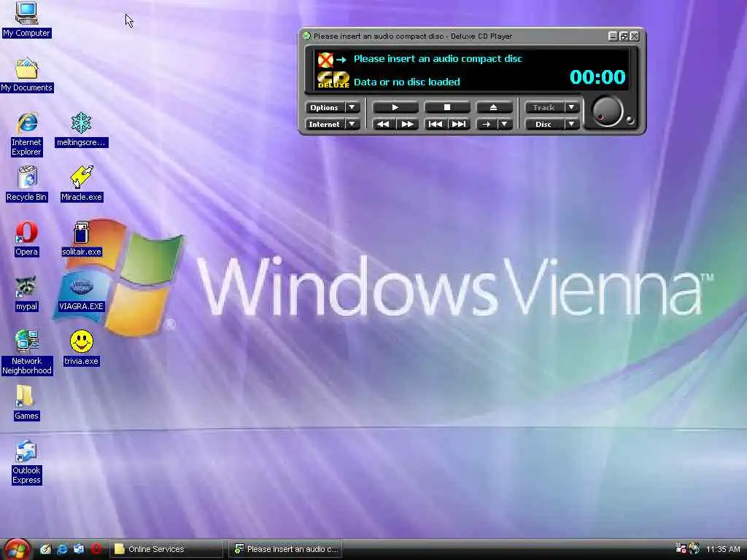
Task: Launch Internet Explorer from the quick launch bar
Action: click(62, 549)
